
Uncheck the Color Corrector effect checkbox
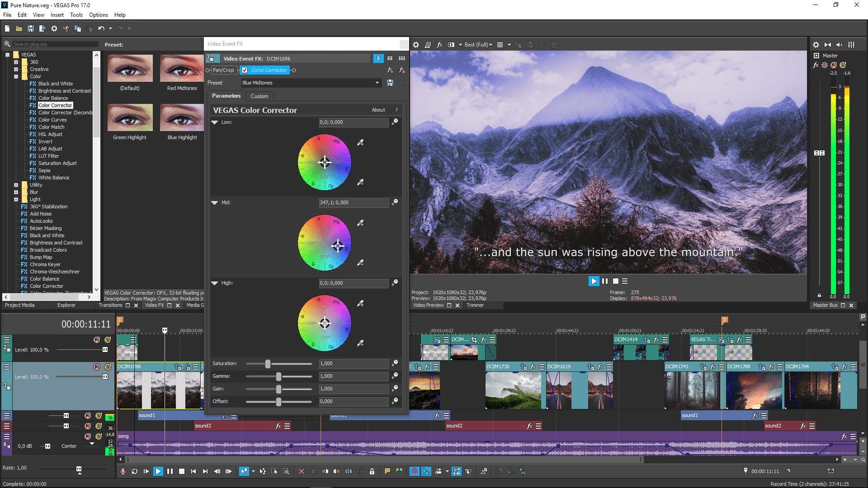[x=245, y=70]
